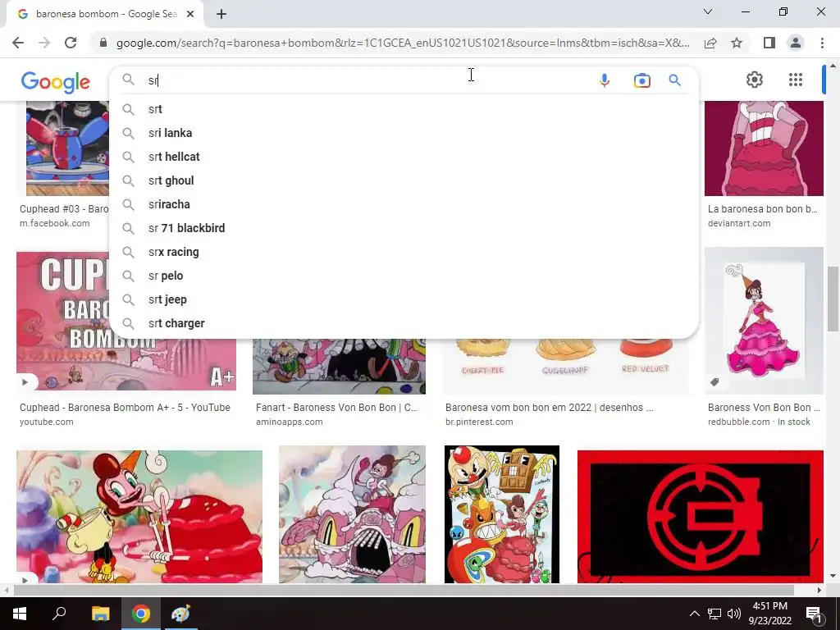The image size is (840, 630).
Task: Open the facebook Cuphead #03 thumbnail
Action: (x=67, y=148)
